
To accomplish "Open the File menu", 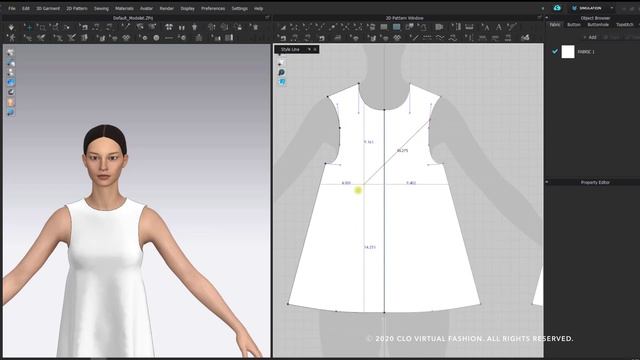I will click(12, 8).
